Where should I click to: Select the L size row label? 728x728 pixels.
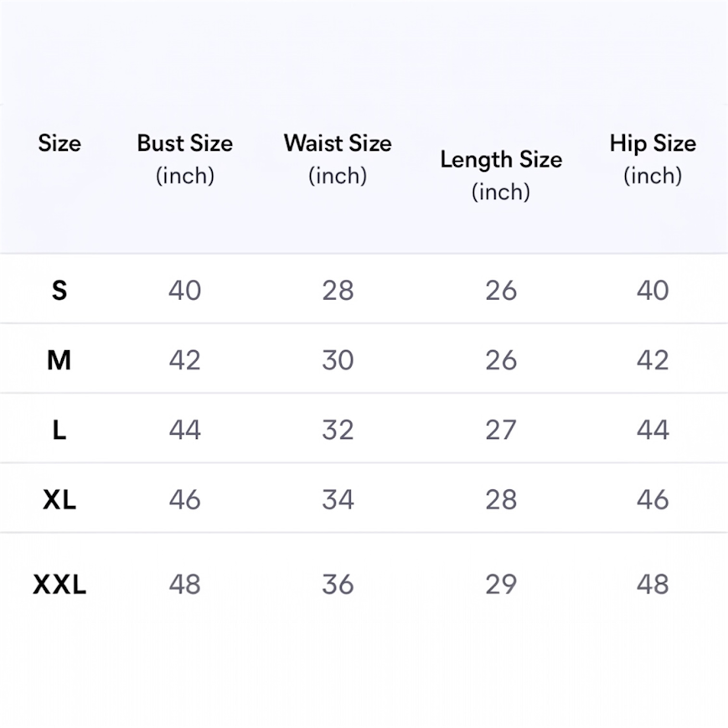click(59, 430)
